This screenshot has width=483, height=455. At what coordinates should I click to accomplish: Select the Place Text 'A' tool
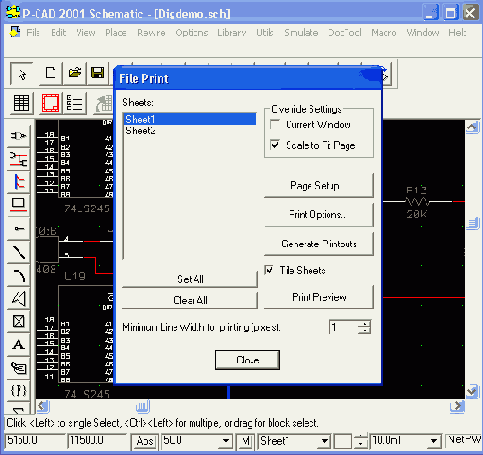coord(18,345)
